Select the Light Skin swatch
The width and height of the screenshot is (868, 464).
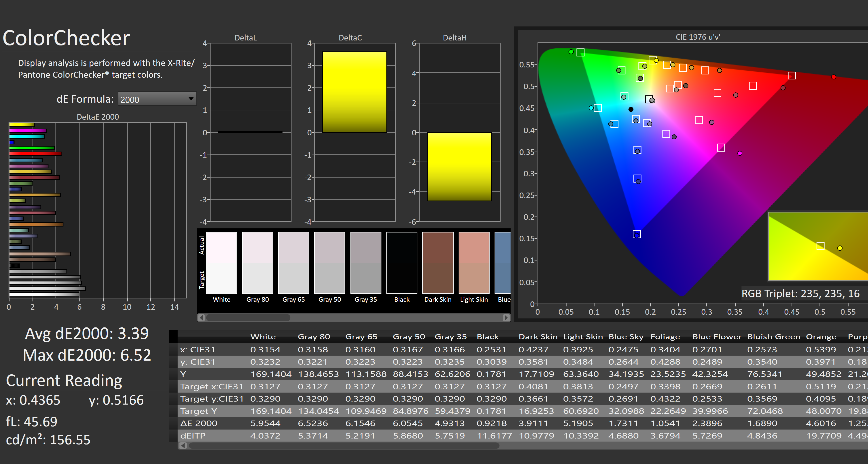click(474, 263)
